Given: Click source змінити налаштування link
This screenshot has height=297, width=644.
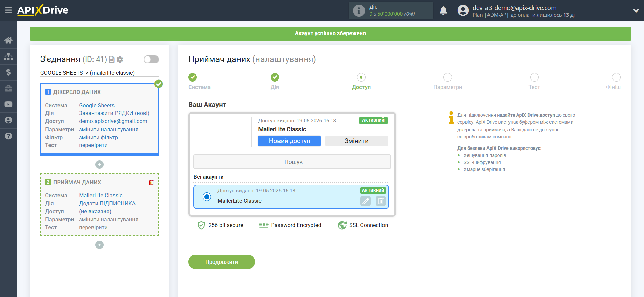Looking at the screenshot, I should [x=109, y=129].
